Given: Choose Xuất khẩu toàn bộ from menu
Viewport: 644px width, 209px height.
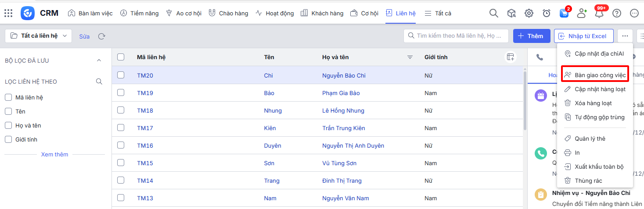Looking at the screenshot, I should pos(599,166).
